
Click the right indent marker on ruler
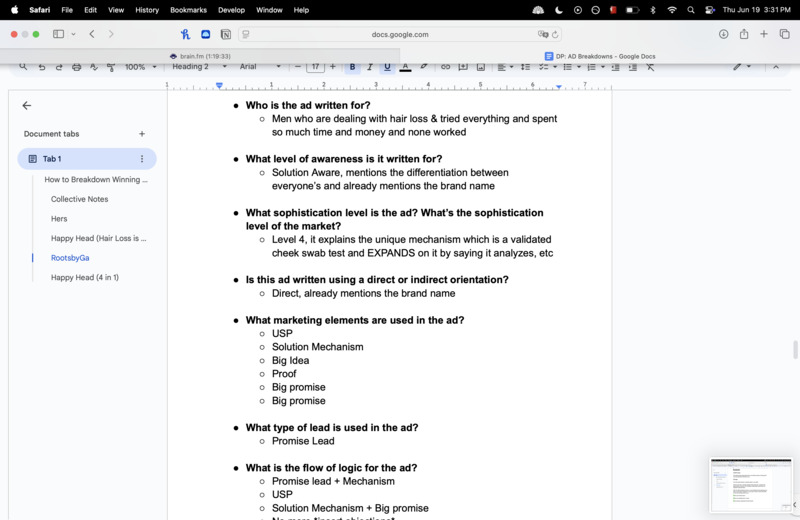[559, 87]
